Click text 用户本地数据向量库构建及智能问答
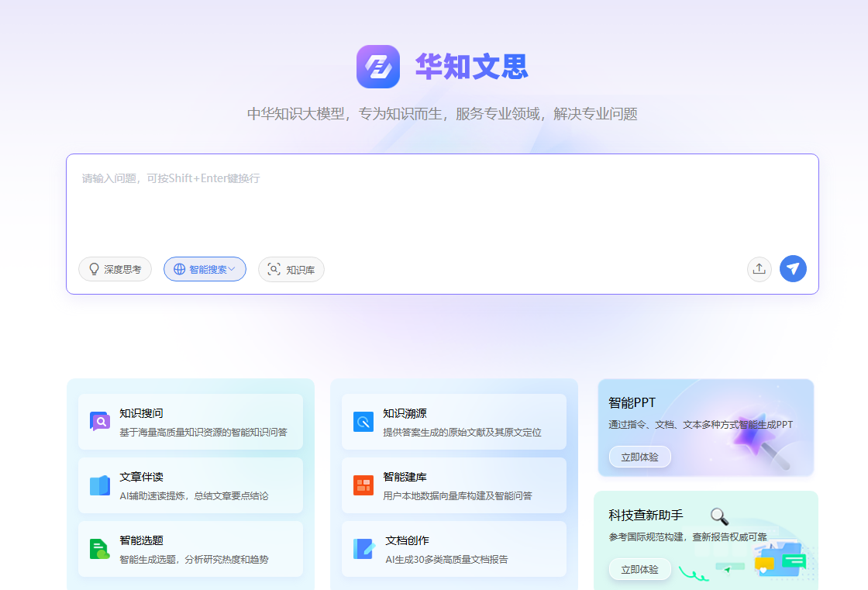Viewport: 868px width, 590px height. tap(457, 496)
